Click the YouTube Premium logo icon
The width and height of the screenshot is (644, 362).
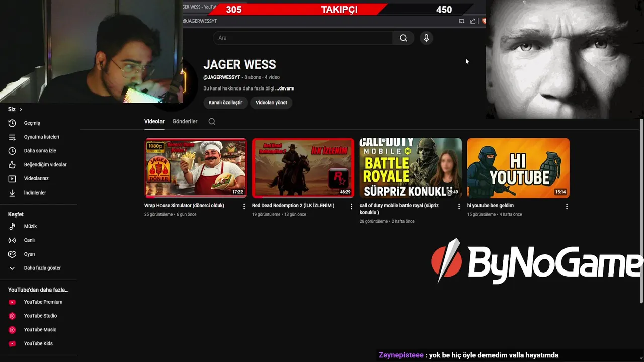(12, 302)
